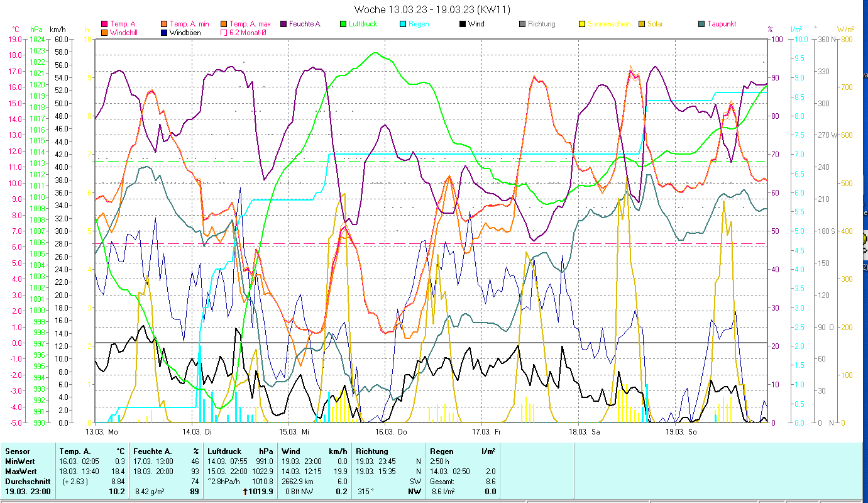The image size is (868, 503).
Task: Select the minimum humidity value '46'
Action: (x=195, y=462)
